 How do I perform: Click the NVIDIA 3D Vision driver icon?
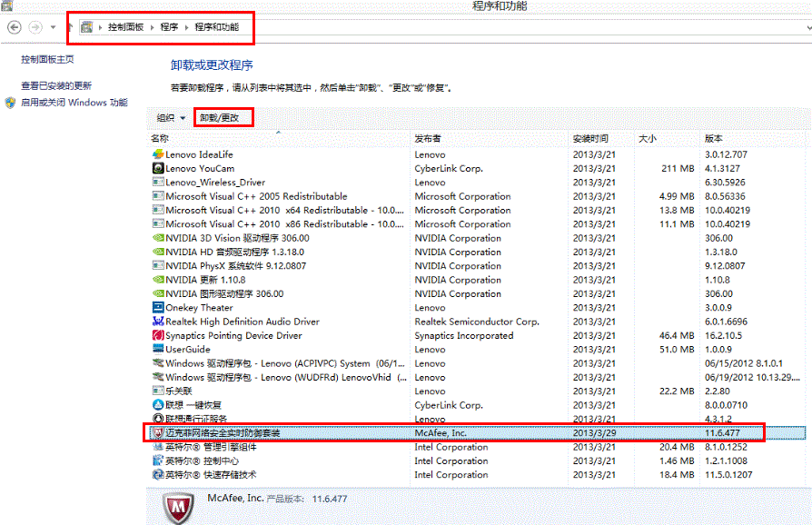coord(158,238)
